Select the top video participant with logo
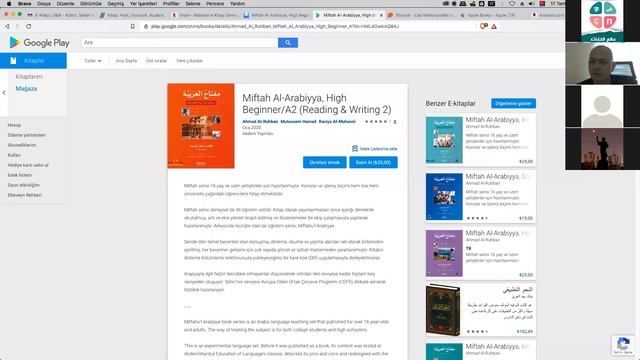This screenshot has width=640, height=360. (602, 21)
